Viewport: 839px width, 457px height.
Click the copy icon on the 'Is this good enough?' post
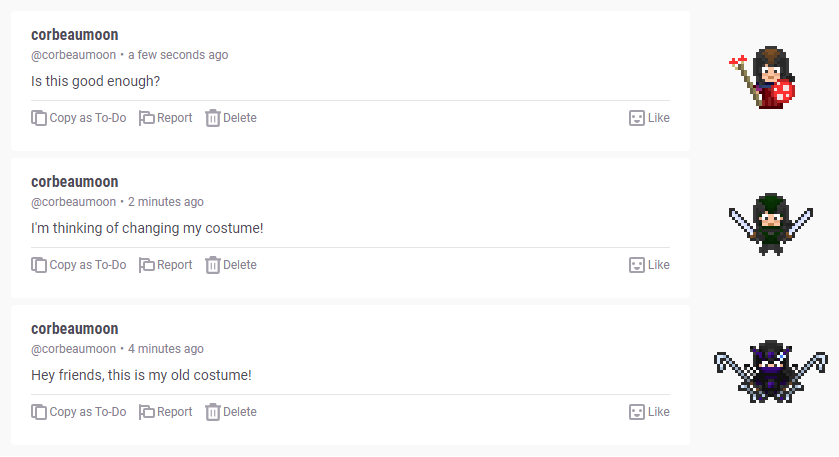[x=39, y=118]
